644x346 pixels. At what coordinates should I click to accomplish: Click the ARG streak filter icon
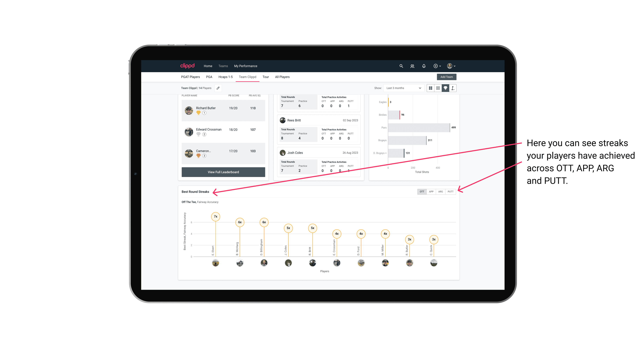[441, 192]
